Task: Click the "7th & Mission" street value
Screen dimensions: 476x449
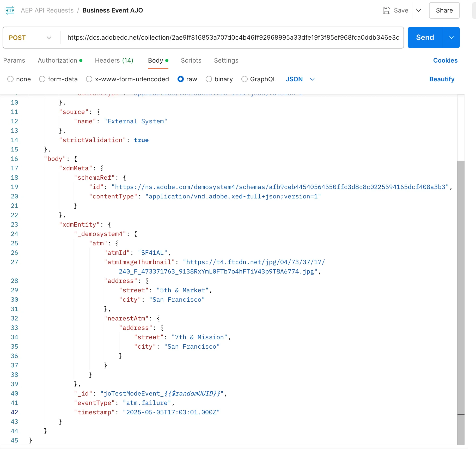Action: (x=199, y=337)
